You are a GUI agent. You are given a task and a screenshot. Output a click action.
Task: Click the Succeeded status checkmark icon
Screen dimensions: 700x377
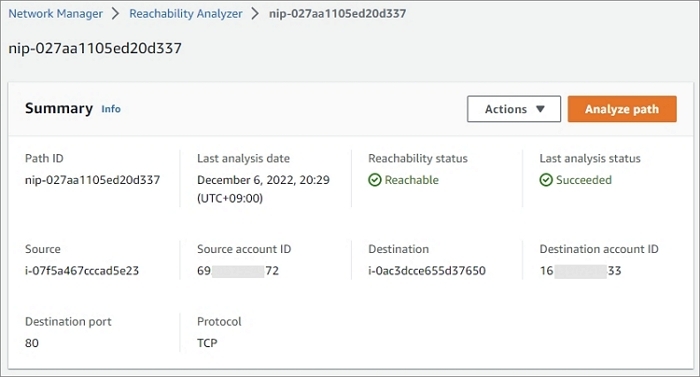pyautogui.click(x=546, y=180)
